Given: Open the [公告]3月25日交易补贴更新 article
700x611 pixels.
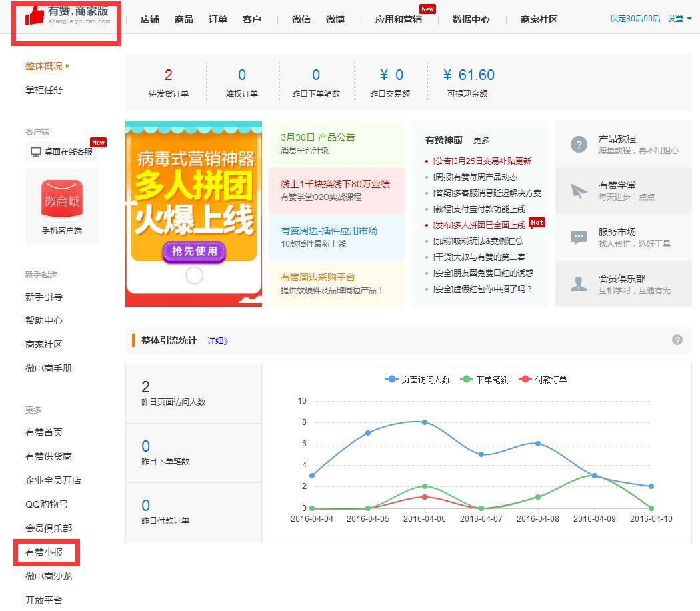Looking at the screenshot, I should pyautogui.click(x=482, y=161).
